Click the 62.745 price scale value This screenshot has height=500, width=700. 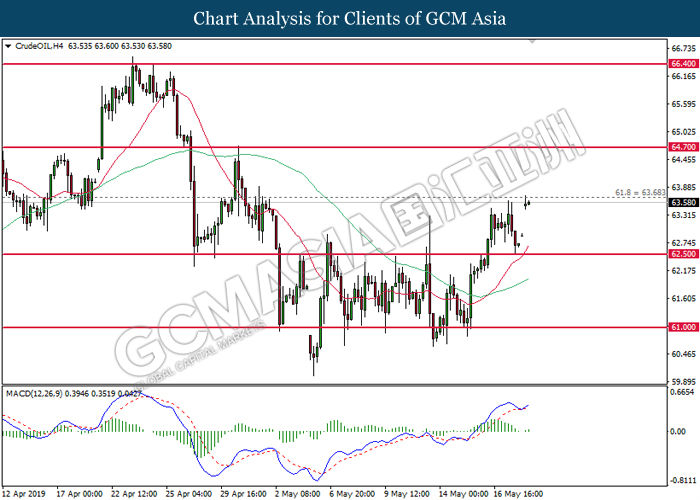(x=683, y=243)
